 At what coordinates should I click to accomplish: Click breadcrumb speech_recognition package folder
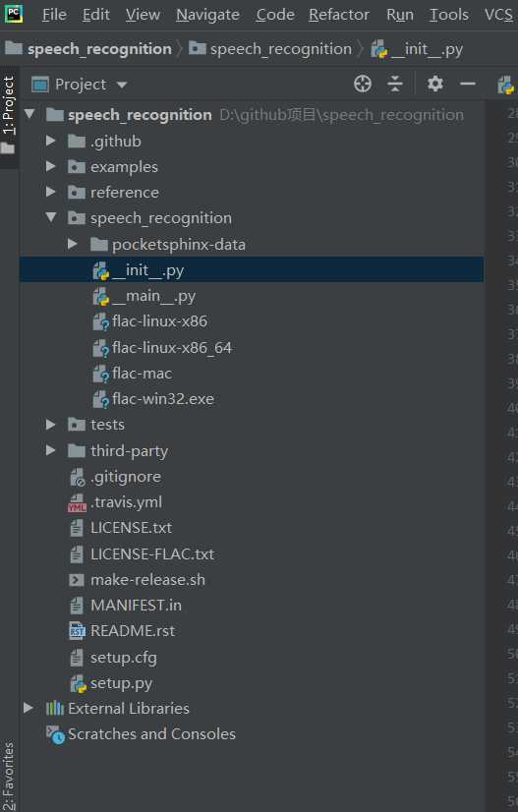tap(281, 49)
